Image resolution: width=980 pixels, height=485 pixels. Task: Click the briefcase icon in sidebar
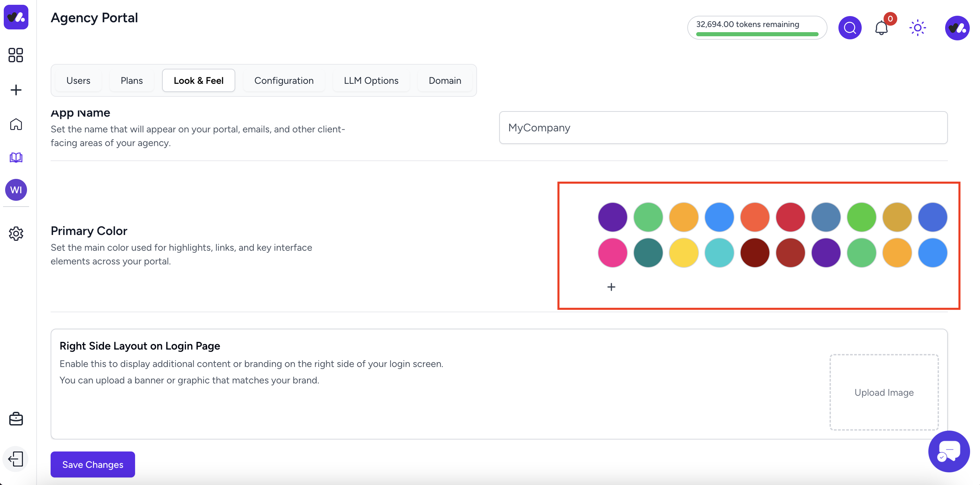point(16,419)
